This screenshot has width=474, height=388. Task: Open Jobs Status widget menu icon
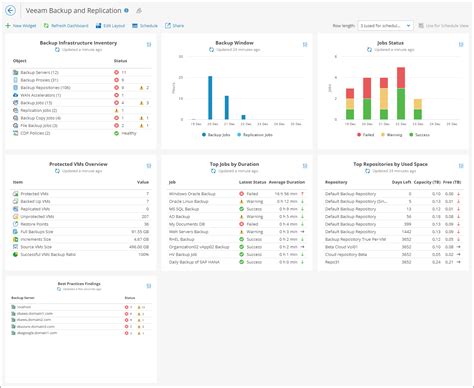(x=461, y=44)
